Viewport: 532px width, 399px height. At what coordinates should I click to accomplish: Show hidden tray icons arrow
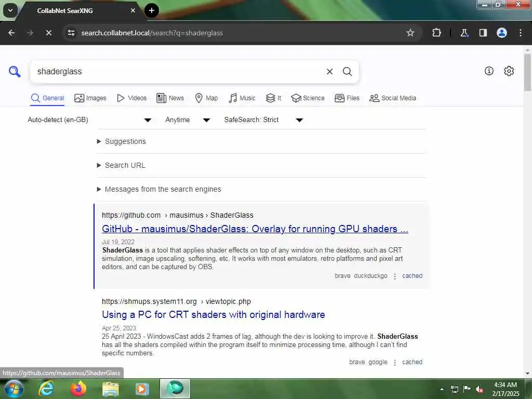coord(442,389)
